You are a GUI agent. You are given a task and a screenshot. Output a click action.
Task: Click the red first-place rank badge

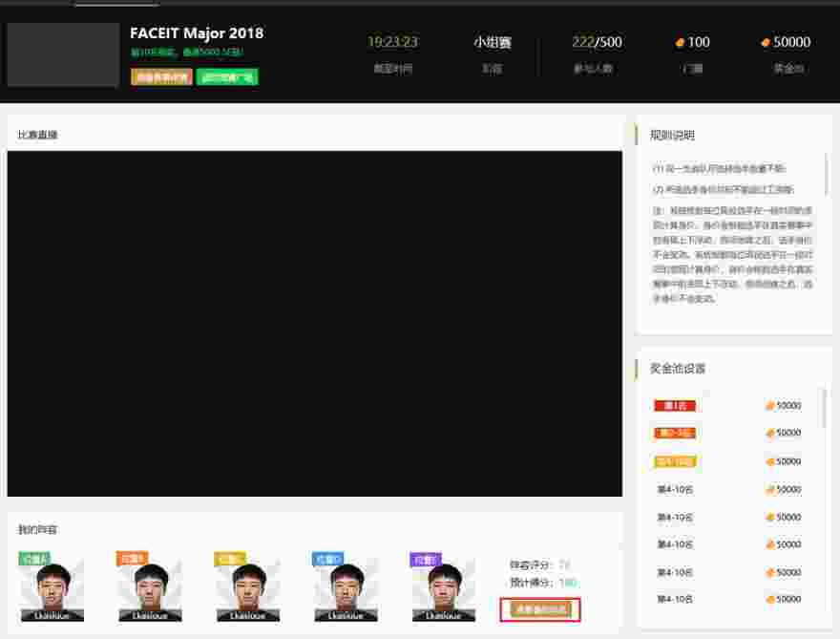click(x=675, y=406)
